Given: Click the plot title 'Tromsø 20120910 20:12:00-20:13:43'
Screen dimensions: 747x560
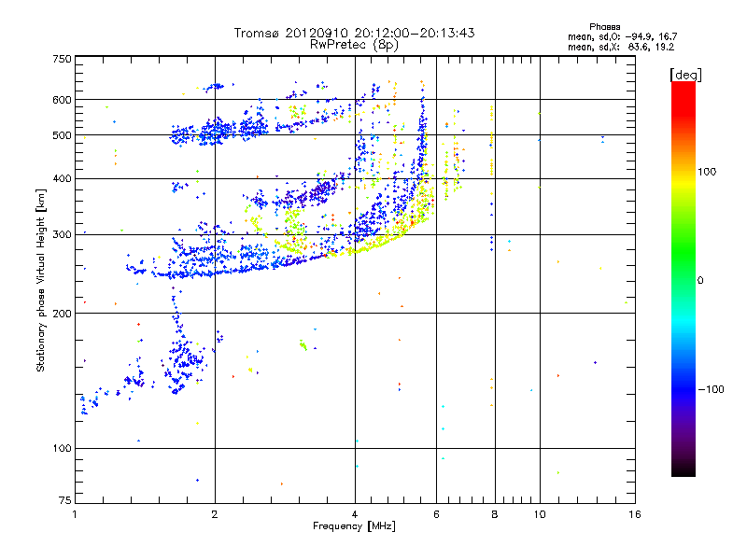Looking at the screenshot, I should click(x=354, y=33).
